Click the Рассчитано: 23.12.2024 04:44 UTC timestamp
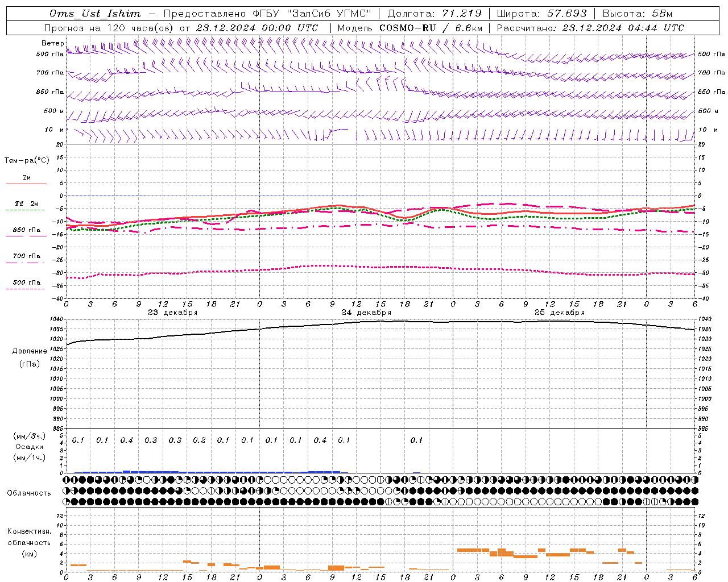 [x=590, y=28]
